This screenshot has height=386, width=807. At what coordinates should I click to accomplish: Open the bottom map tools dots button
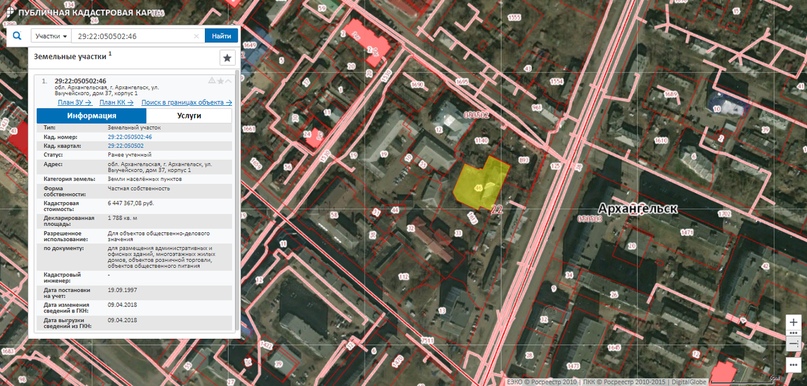(x=793, y=364)
